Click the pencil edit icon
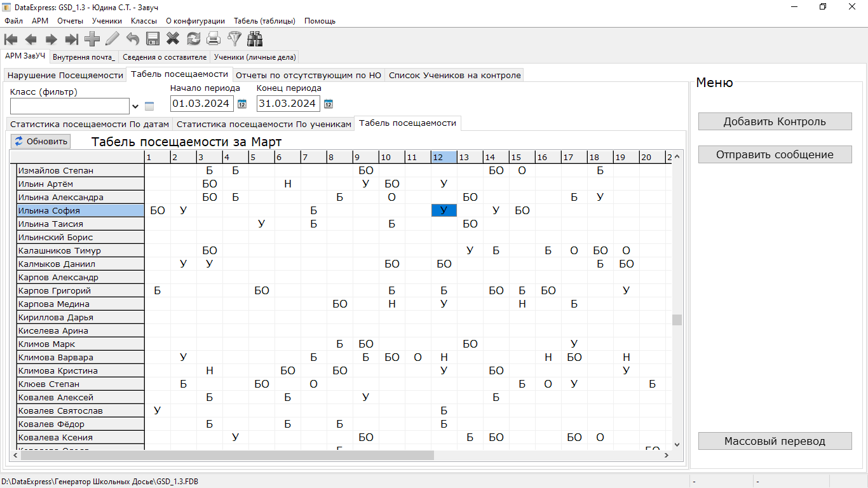Image resolution: width=868 pixels, height=488 pixels. 112,39
